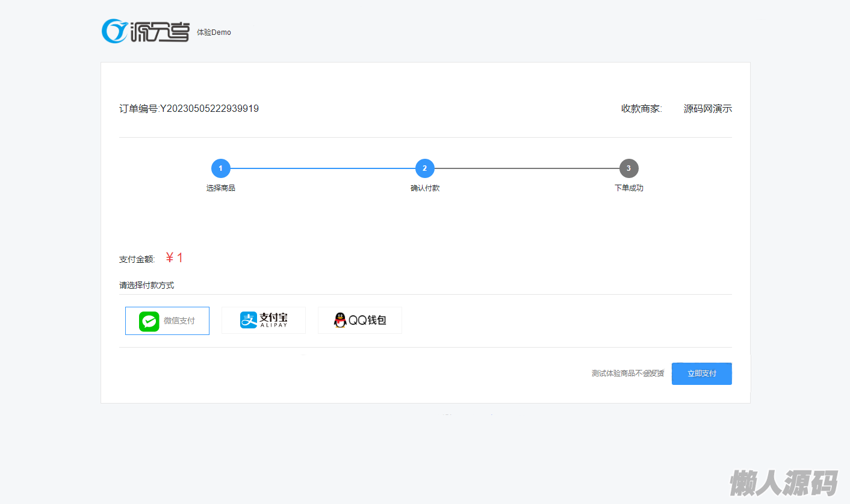Screen dimensions: 850x504
Task: Click the 选择商品 step label
Action: pos(221,188)
